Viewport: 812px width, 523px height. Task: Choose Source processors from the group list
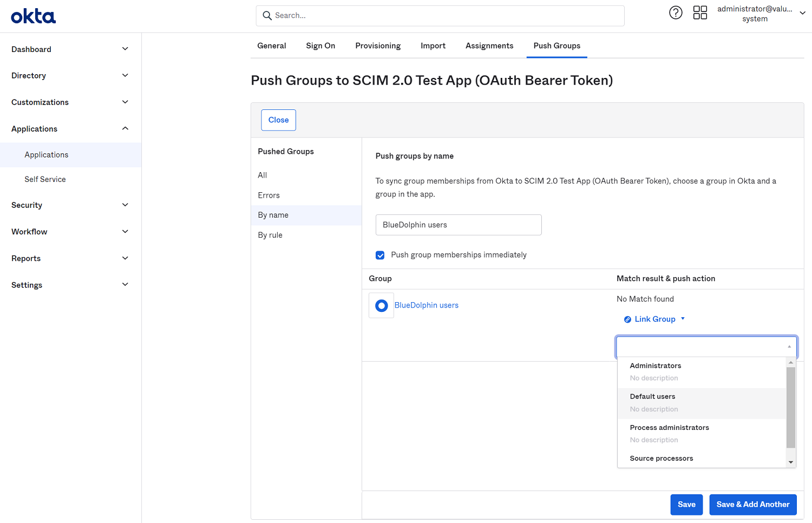(702, 459)
